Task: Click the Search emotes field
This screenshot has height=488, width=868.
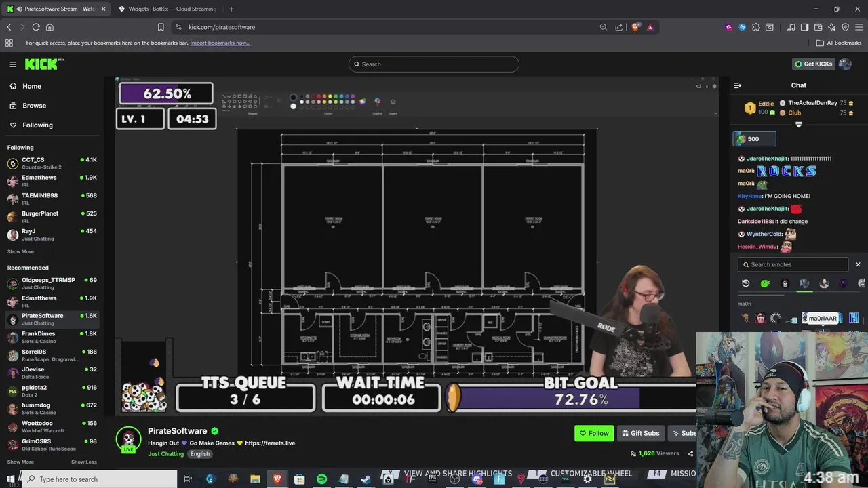Action: click(x=793, y=264)
